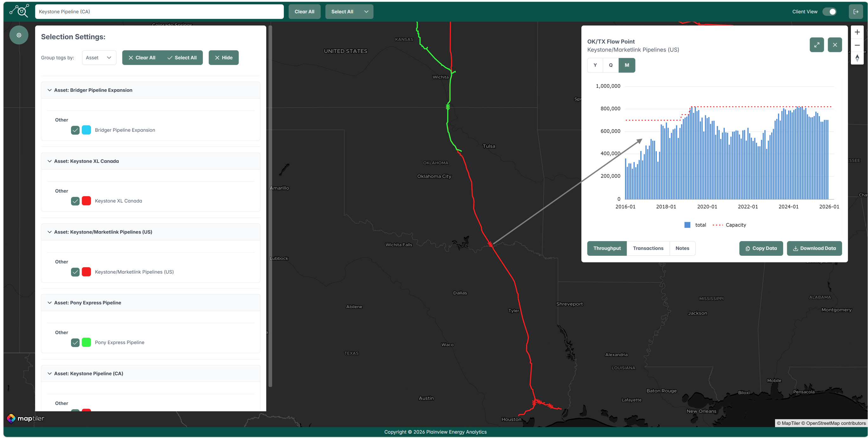The height and width of the screenshot is (438, 868).
Task: Open the Select All dropdown arrow
Action: (366, 11)
